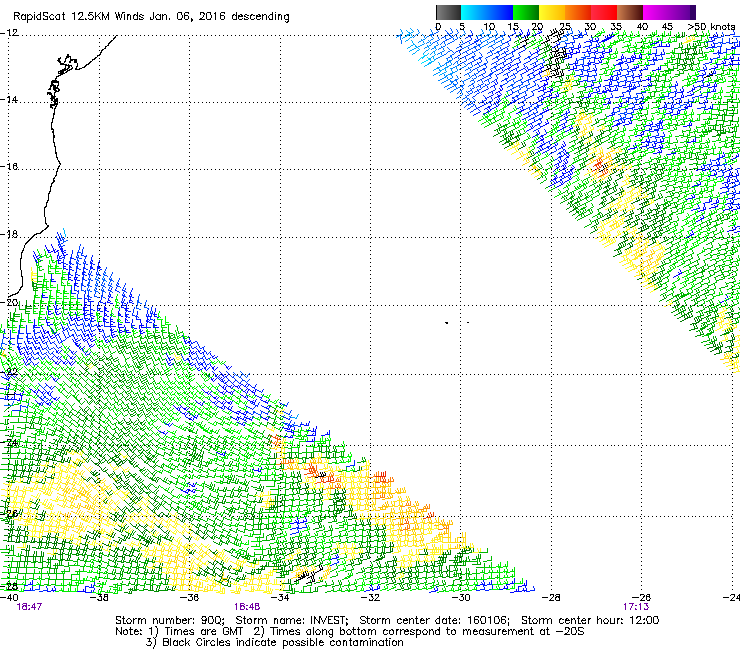Screen dimensions: 740x650
Task: Click the -38 longitude label on bottom axis
Action: 100,598
